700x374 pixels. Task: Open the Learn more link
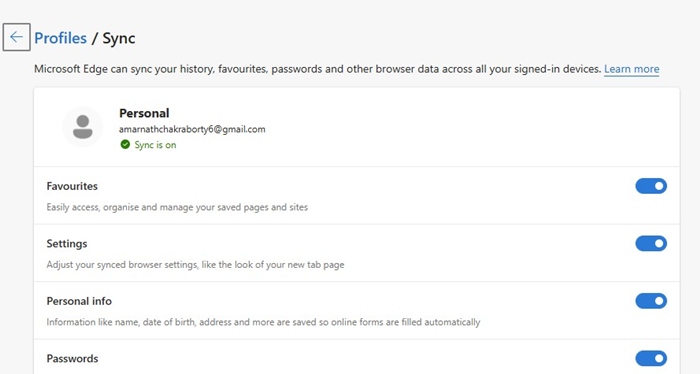pos(631,69)
